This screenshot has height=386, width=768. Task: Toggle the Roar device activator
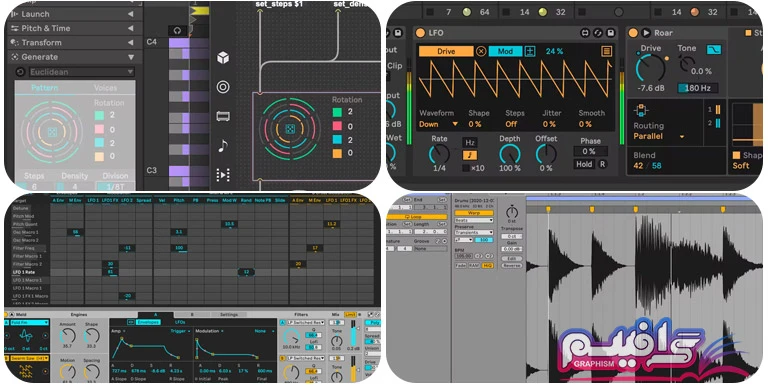coord(633,33)
